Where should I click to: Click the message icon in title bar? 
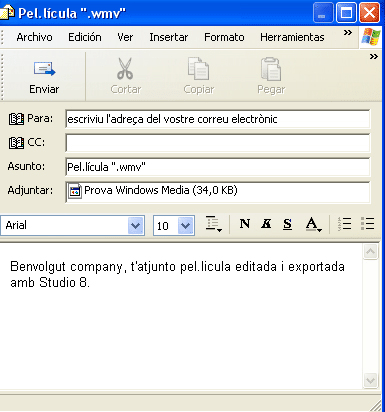click(7, 13)
